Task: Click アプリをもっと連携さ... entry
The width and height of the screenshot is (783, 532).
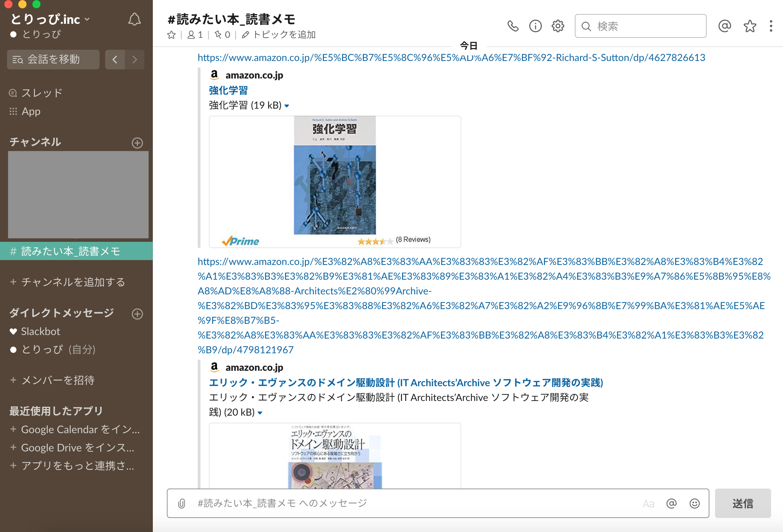Action: coord(72,466)
